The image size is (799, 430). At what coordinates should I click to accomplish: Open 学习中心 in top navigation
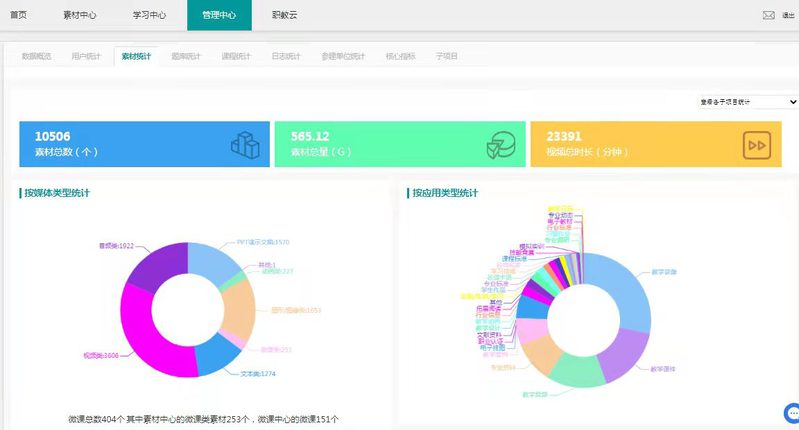coord(149,15)
